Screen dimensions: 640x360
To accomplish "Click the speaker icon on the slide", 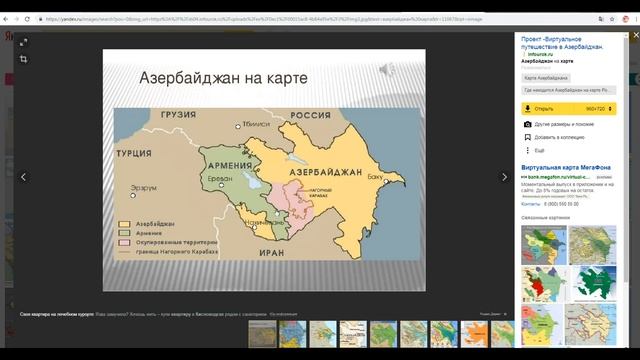I will click(387, 70).
